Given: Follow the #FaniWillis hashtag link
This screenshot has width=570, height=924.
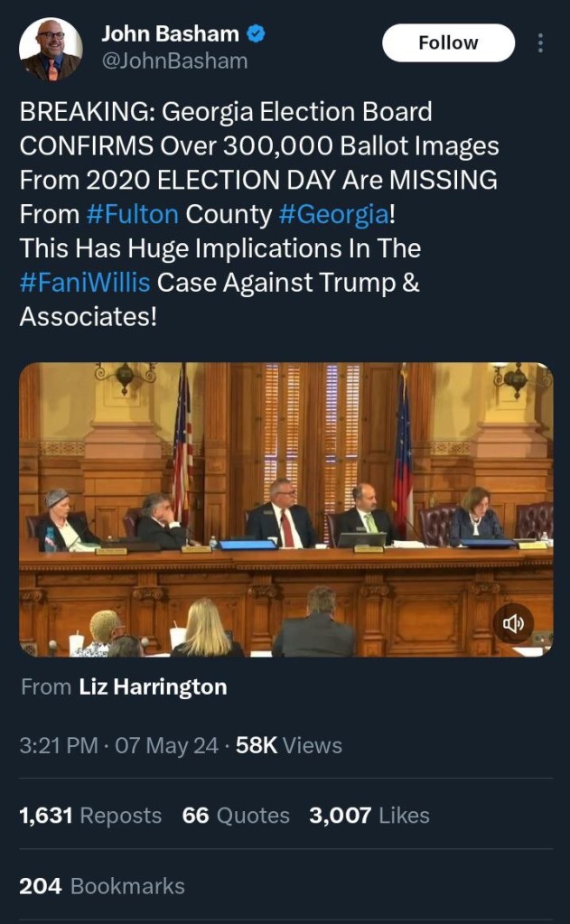Looking at the screenshot, I should 85,283.
